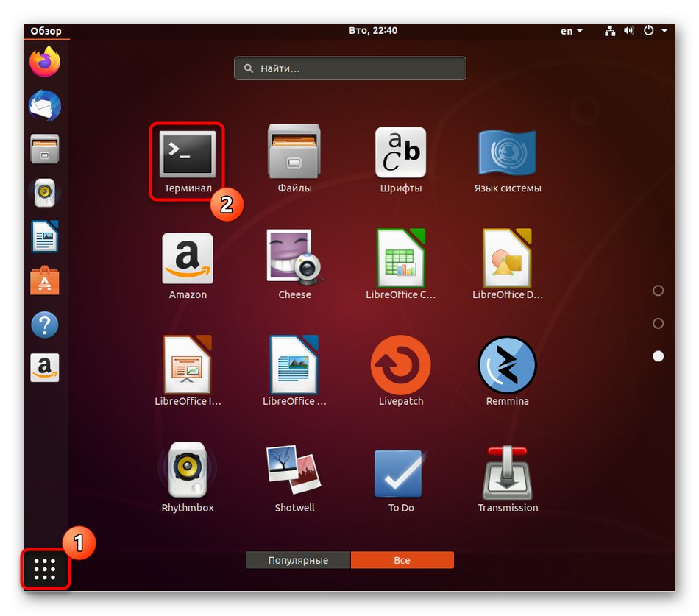Open Rhythmbox from the dock
The height and width of the screenshot is (616, 699).
pos(45,193)
